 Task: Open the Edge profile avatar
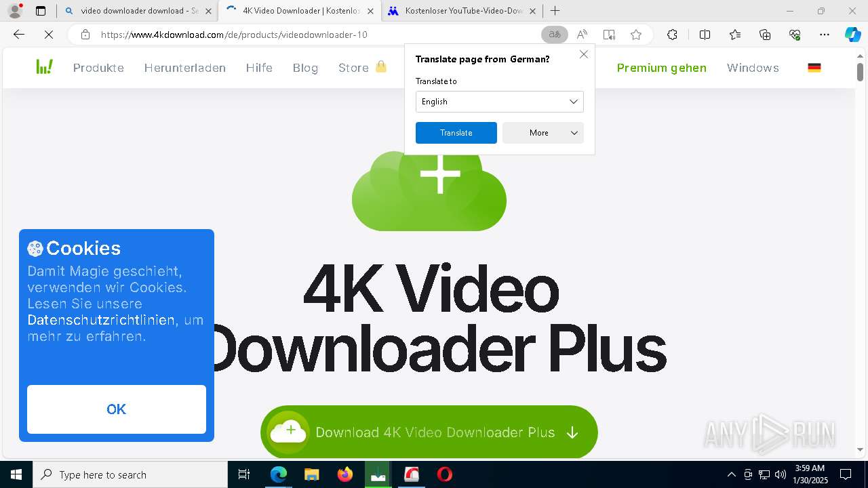point(15,11)
